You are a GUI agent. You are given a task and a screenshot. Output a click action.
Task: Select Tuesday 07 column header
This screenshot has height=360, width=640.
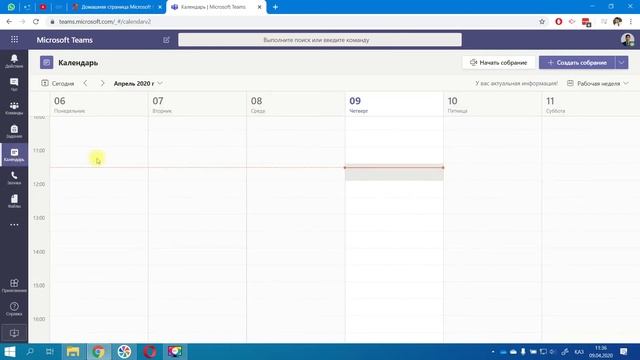(197, 104)
